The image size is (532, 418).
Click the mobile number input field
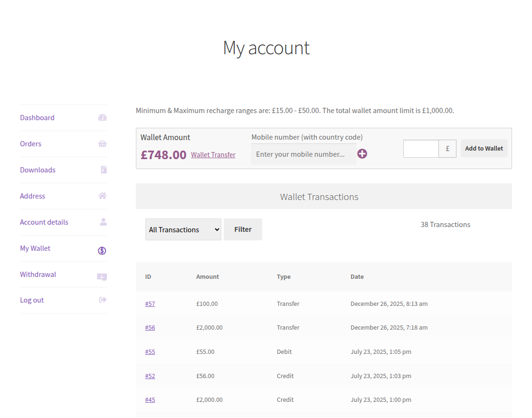[304, 154]
